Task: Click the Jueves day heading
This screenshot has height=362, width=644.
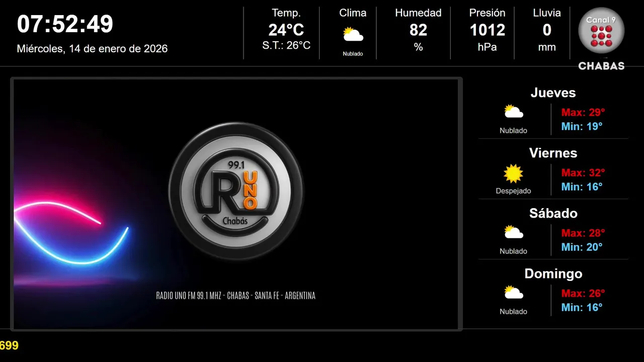Action: (553, 93)
